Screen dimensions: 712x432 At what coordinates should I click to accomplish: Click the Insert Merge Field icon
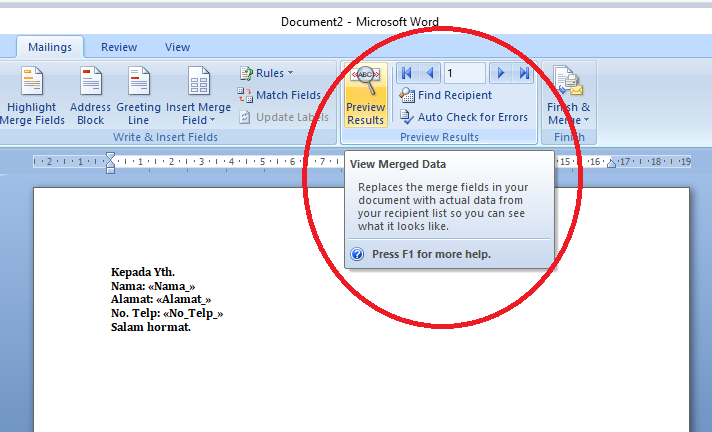point(198,81)
